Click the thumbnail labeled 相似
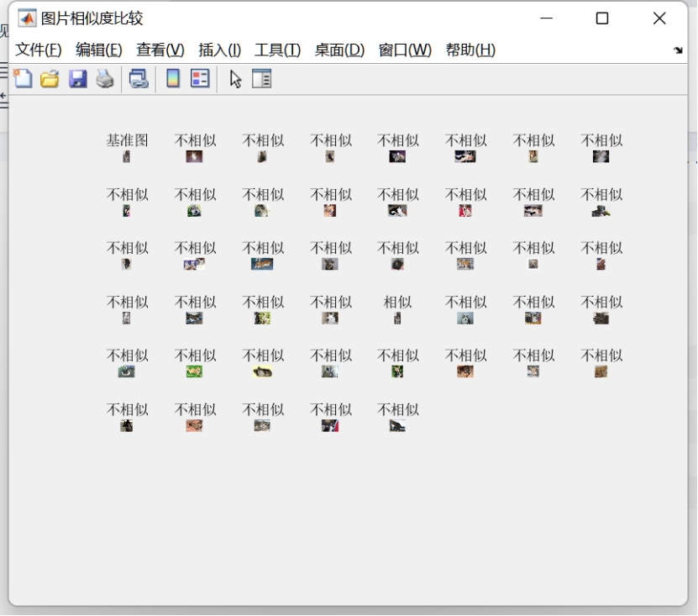This screenshot has height=616, width=698. tap(397, 318)
